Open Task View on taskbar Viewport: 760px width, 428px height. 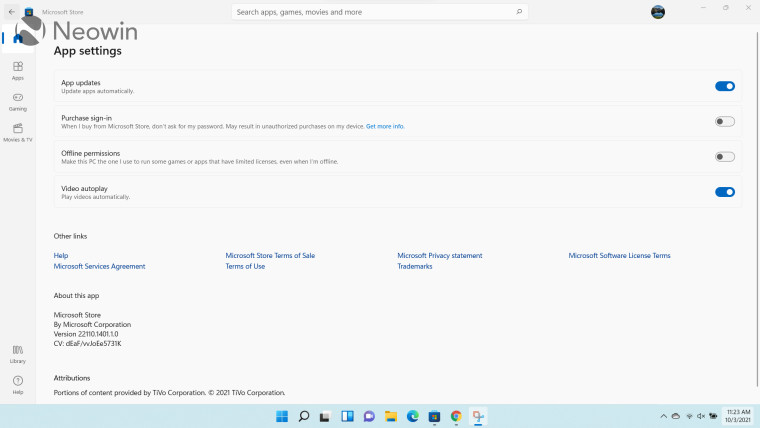(x=325, y=416)
